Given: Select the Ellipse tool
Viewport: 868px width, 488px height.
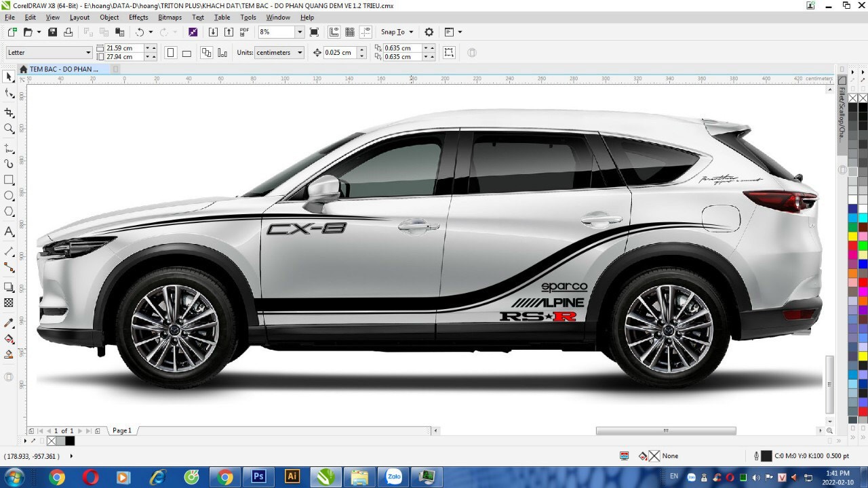Looking at the screenshot, I should (9, 196).
